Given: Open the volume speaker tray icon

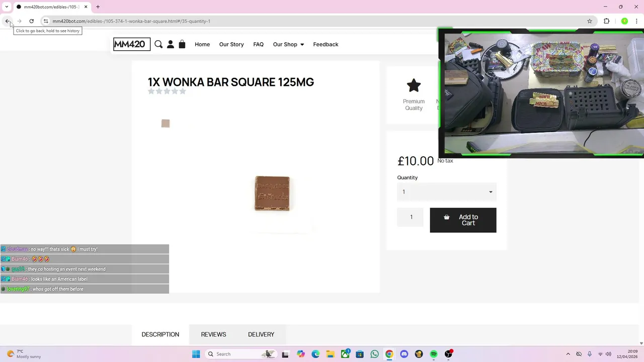Looking at the screenshot, I should (x=608, y=354).
